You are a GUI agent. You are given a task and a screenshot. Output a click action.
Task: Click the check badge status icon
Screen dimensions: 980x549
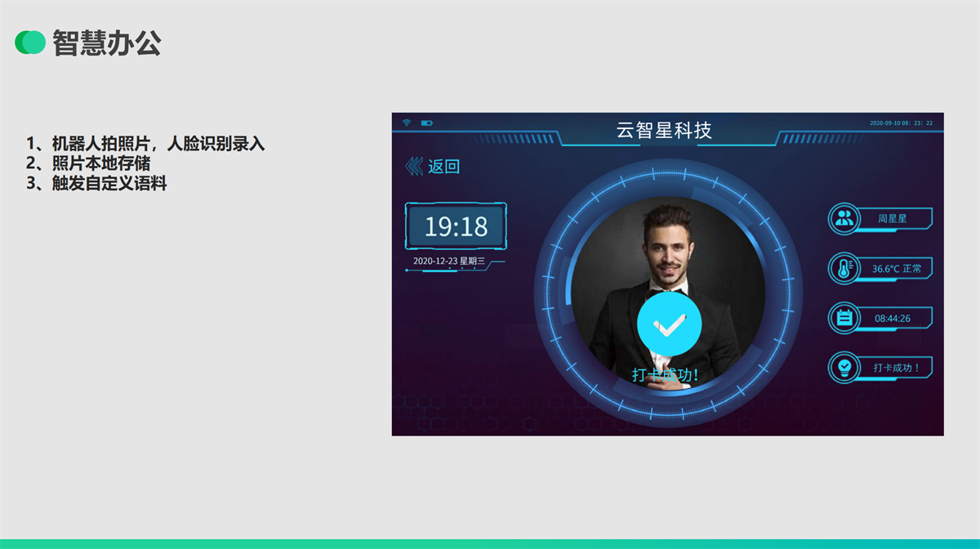click(x=844, y=368)
